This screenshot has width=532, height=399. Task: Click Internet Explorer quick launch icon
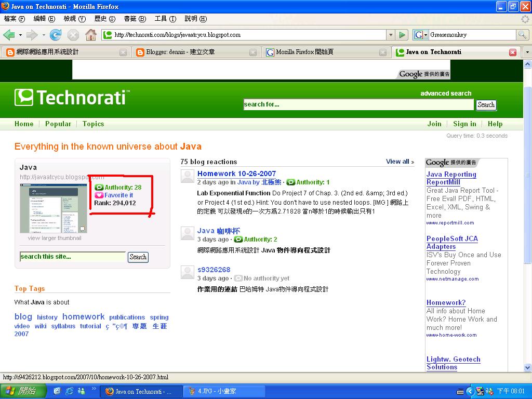pos(69,391)
